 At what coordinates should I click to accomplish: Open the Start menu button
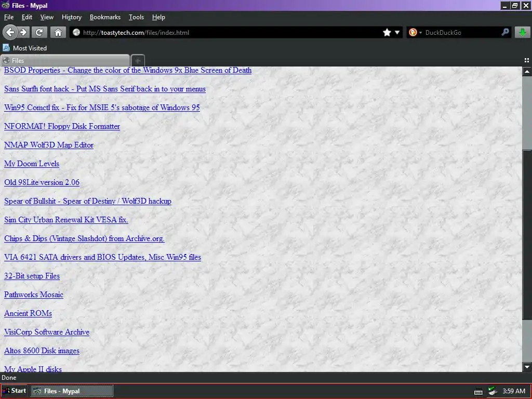click(14, 391)
